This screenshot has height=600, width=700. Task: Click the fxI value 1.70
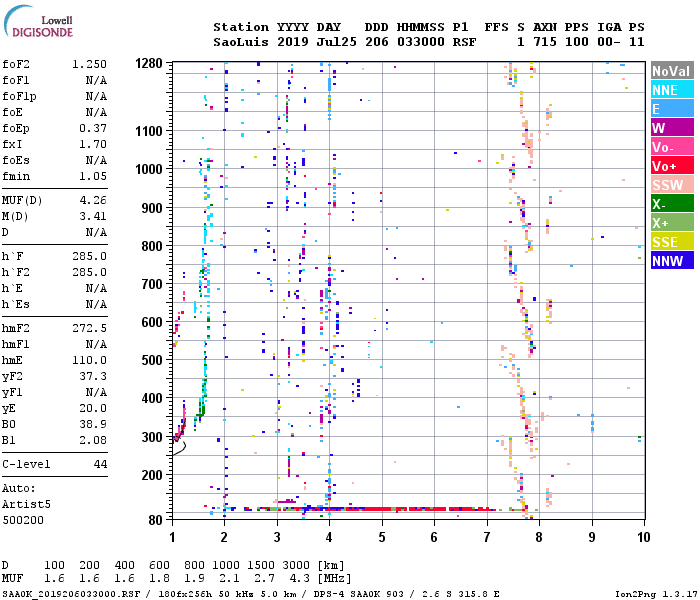point(93,144)
